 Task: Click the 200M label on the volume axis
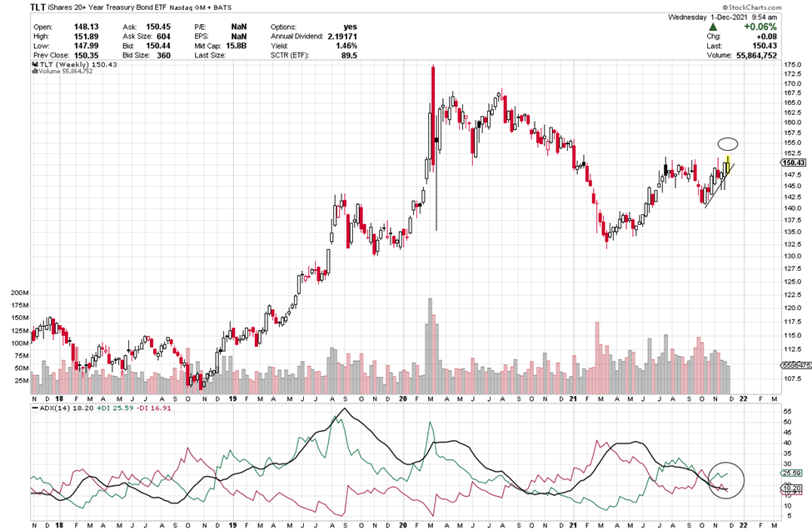[20, 293]
